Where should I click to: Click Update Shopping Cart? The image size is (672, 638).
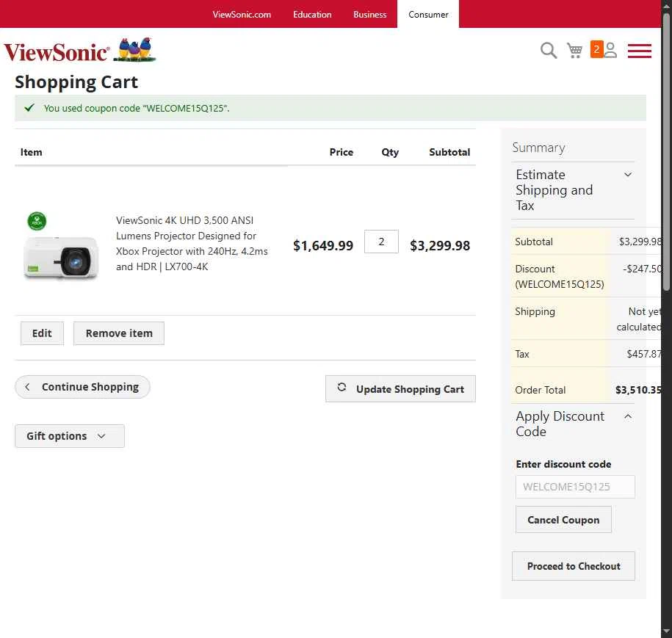400,389
